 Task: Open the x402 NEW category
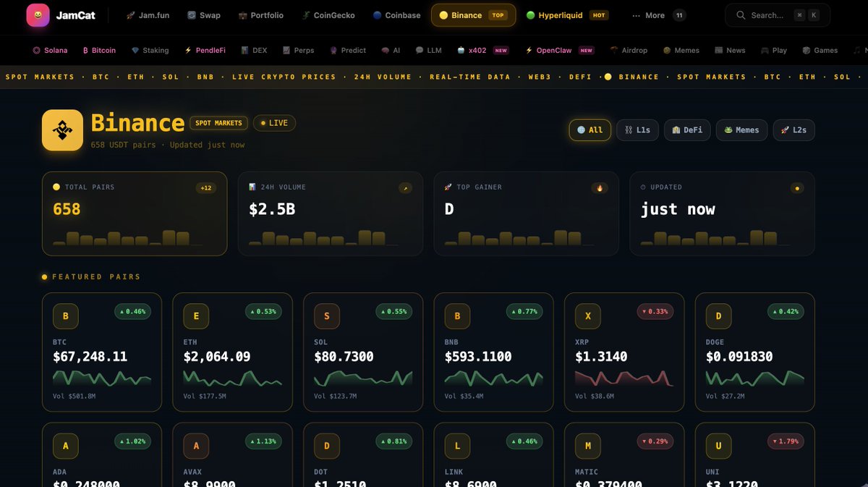click(x=482, y=51)
